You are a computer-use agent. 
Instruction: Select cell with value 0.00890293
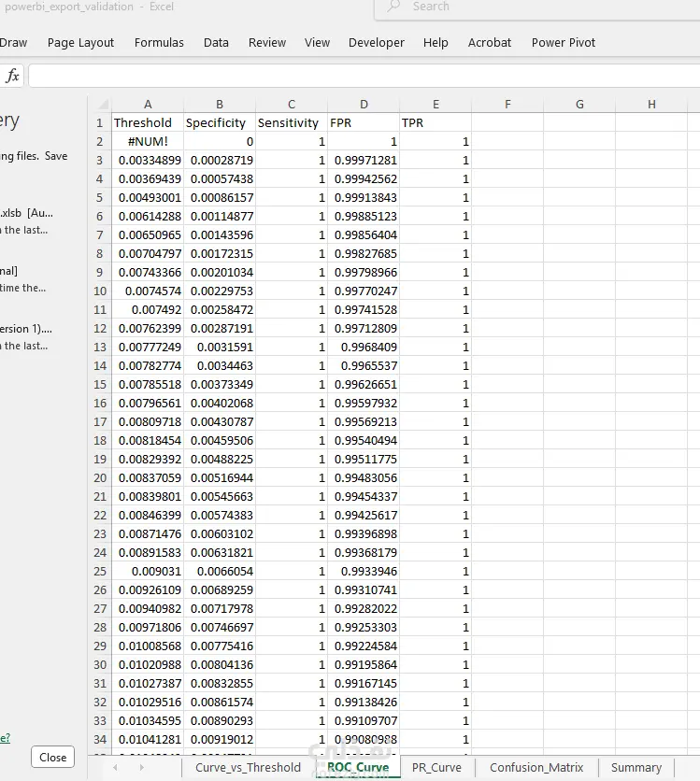pyautogui.click(x=220, y=720)
